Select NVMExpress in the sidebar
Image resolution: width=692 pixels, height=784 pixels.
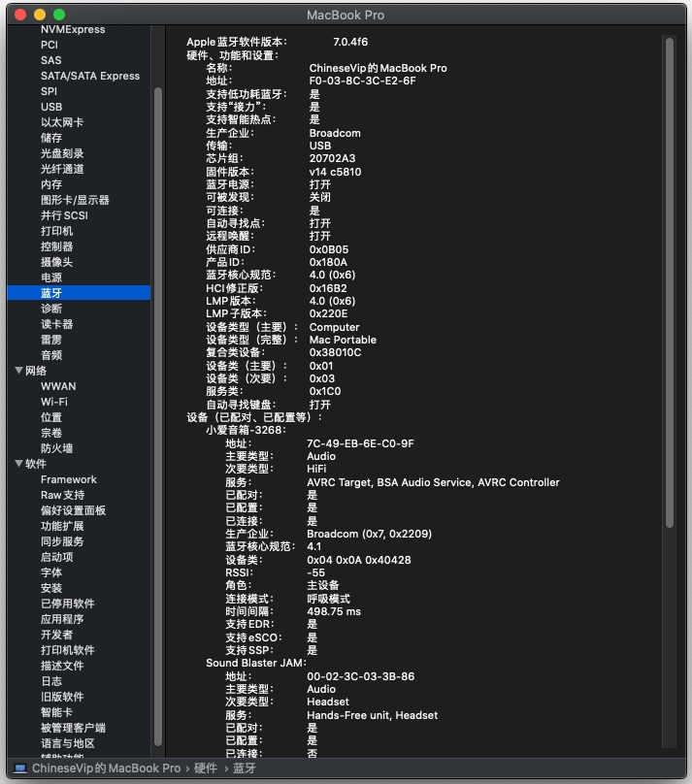point(73,29)
